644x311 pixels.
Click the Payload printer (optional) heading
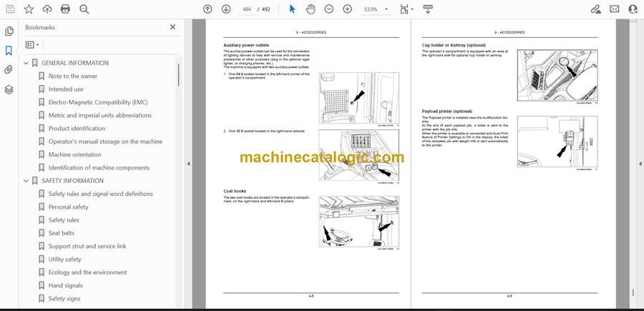tap(447, 112)
